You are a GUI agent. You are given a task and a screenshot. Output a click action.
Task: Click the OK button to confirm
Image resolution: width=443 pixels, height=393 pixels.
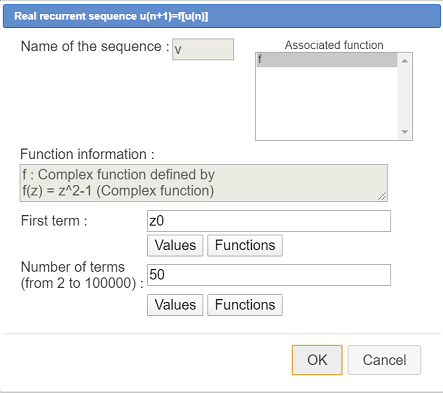[317, 360]
